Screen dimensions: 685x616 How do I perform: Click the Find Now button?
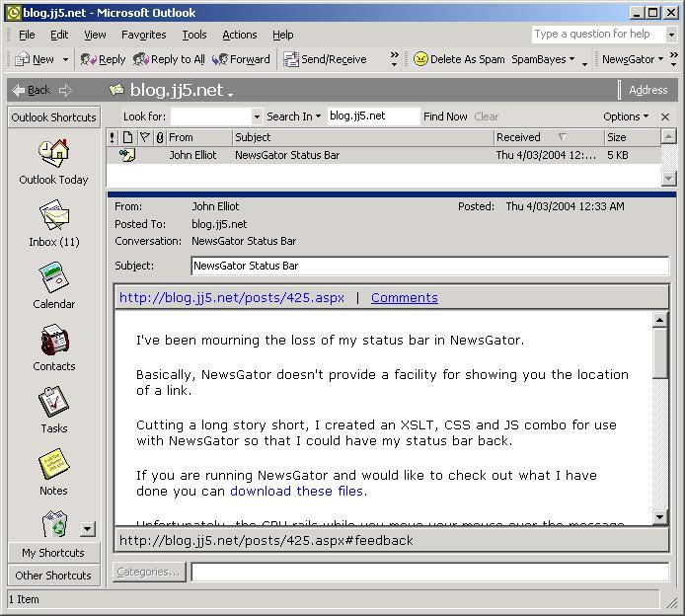pyautogui.click(x=445, y=116)
